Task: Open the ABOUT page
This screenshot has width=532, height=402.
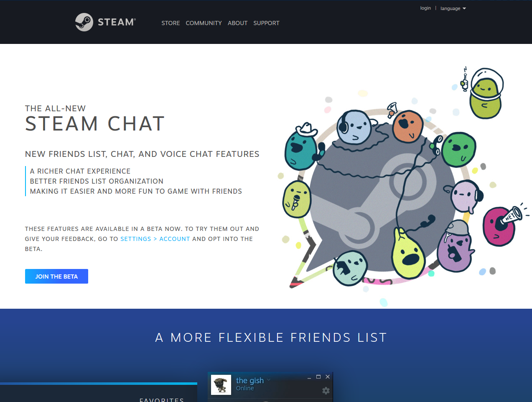Action: coord(237,23)
